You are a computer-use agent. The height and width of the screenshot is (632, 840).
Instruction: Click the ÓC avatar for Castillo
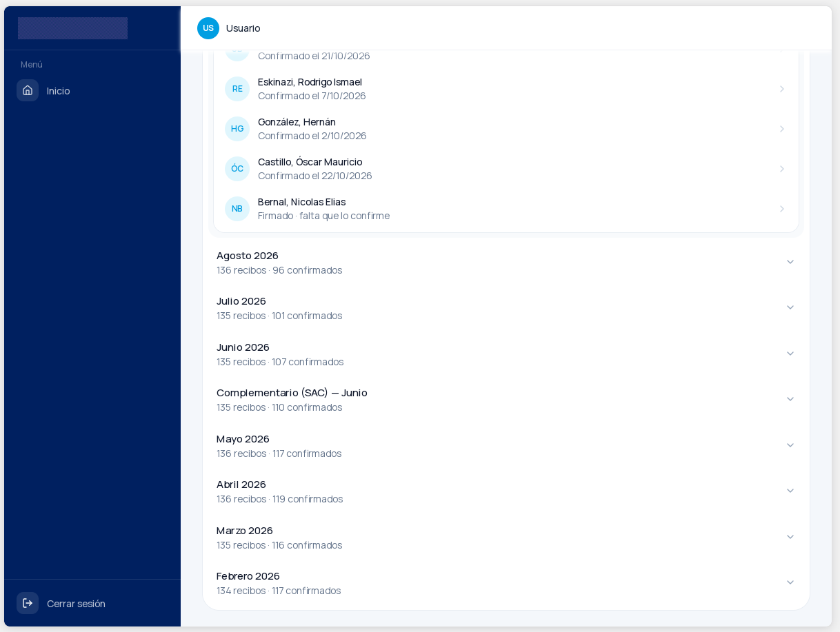237,169
